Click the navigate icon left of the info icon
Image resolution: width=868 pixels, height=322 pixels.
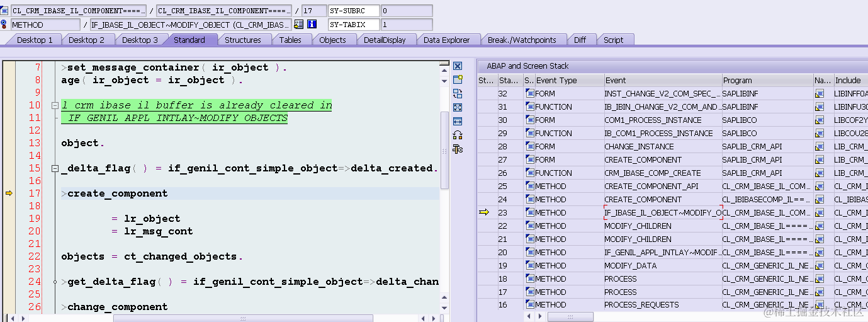[299, 25]
